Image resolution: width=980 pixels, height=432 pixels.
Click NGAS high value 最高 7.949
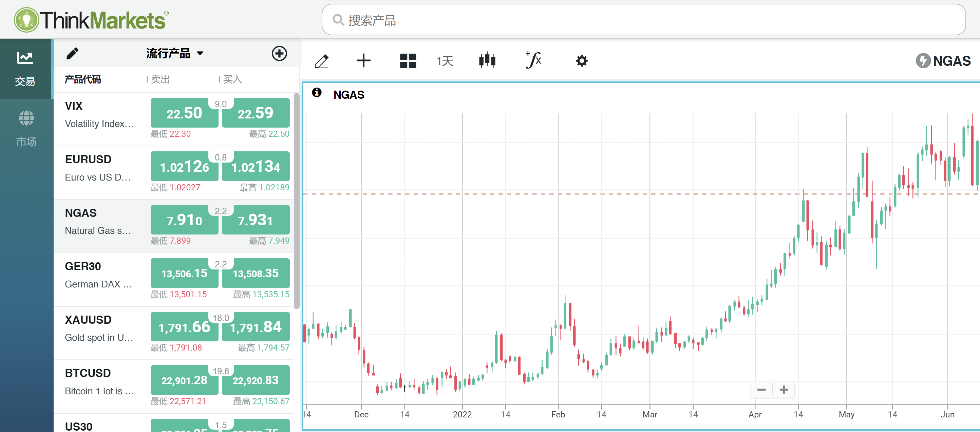click(269, 241)
